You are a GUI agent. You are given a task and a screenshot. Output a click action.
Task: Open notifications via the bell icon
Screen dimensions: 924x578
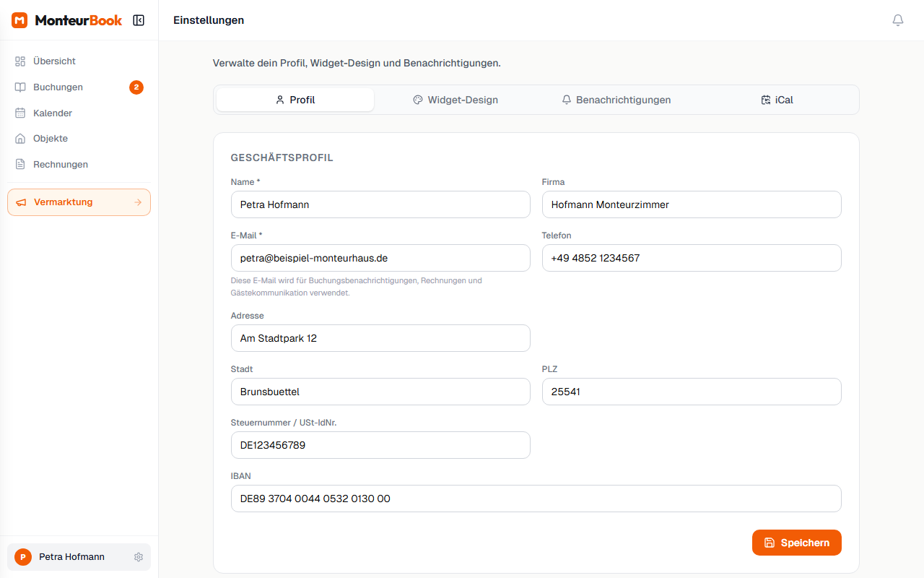(x=898, y=20)
